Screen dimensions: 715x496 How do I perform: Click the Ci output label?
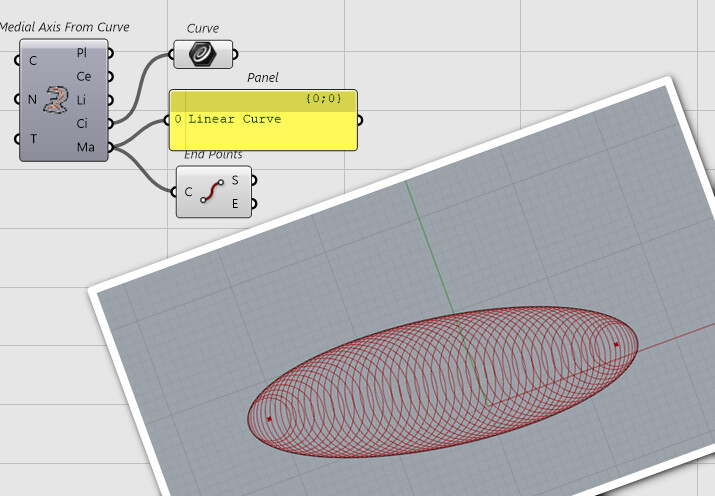(82, 124)
